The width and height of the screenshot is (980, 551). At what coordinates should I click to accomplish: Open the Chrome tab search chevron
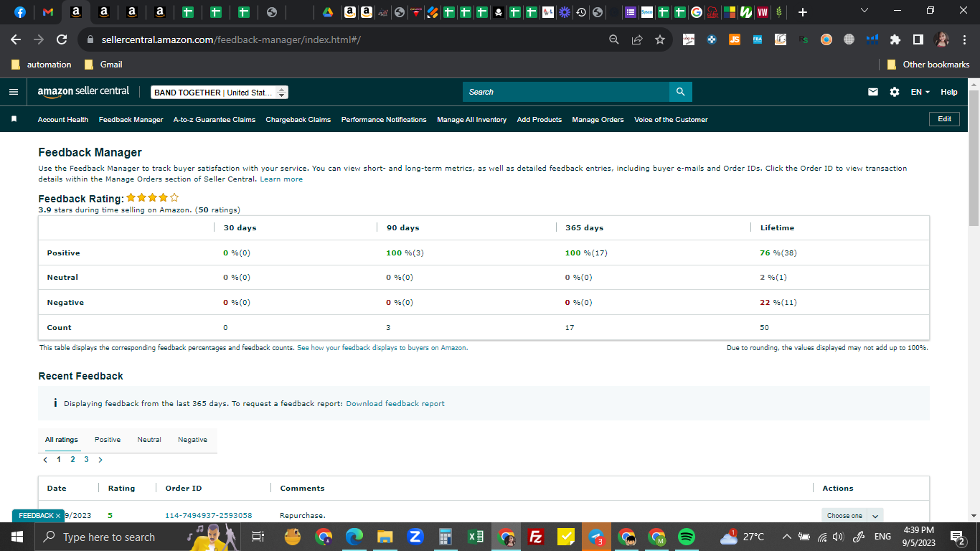tap(864, 11)
